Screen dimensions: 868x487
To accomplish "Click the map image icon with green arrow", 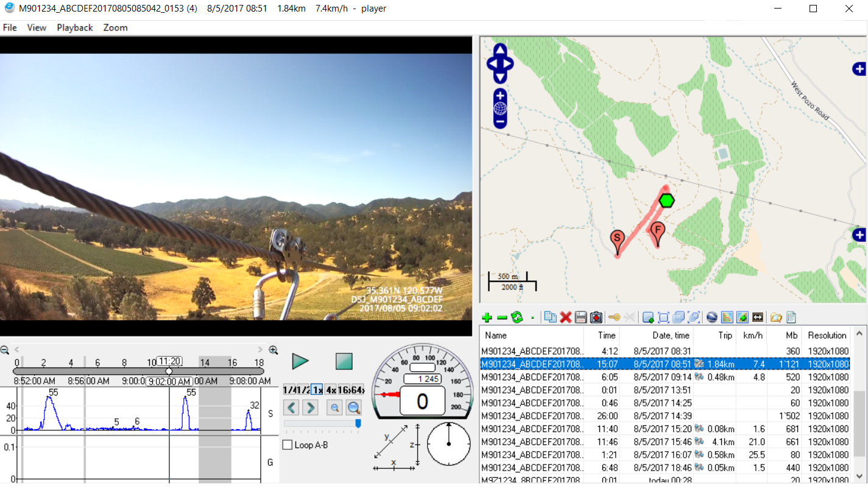I will point(742,318).
